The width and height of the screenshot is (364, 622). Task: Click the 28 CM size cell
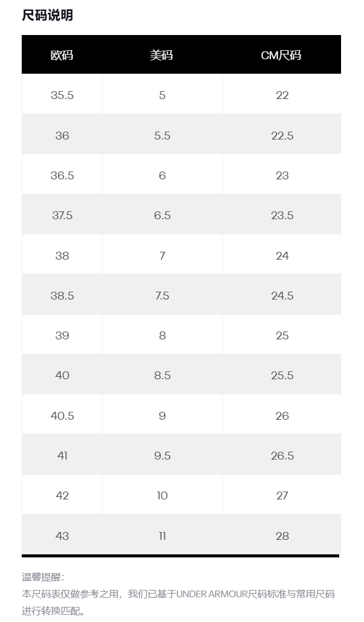pyautogui.click(x=282, y=536)
